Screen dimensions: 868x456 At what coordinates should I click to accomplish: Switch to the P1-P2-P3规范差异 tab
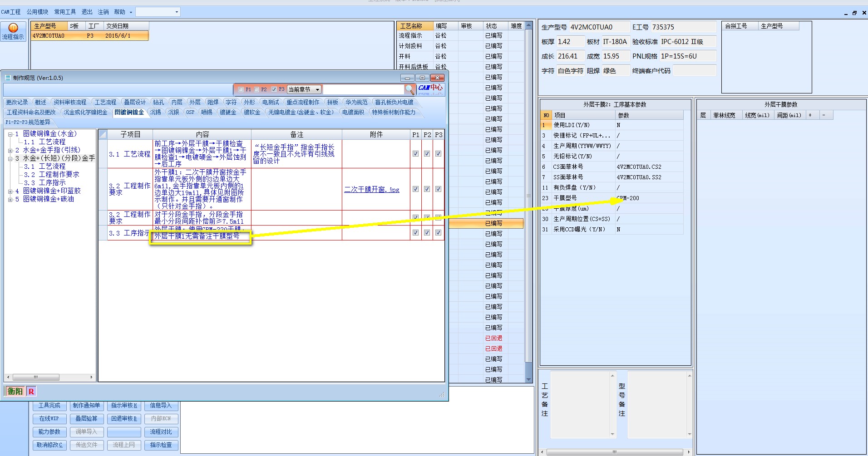28,122
